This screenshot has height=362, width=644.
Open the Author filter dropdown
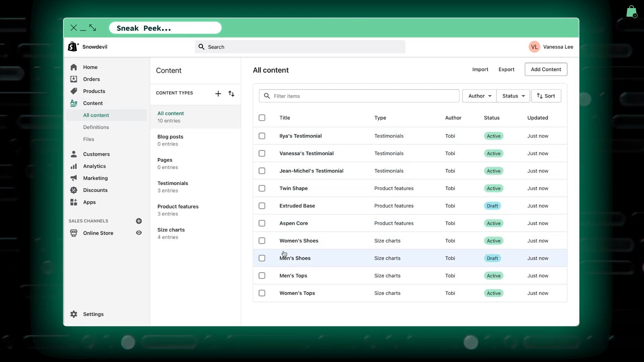(480, 96)
